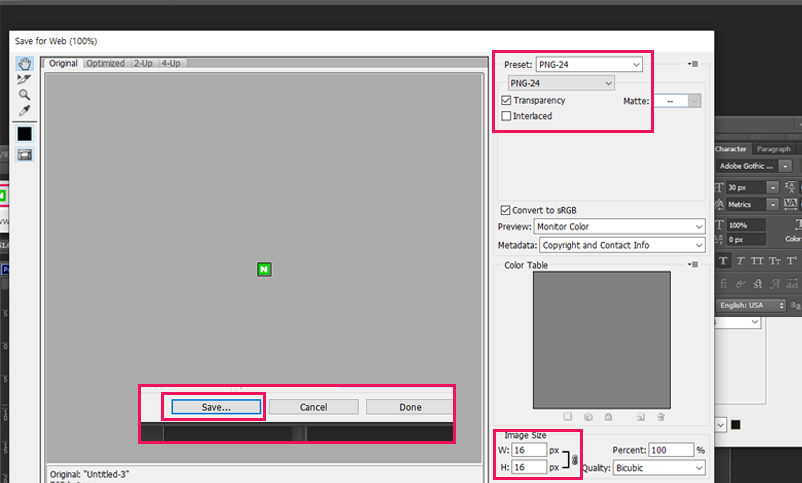Click the vertical scale icon beside 100%
This screenshot has height=483, width=802.
[719, 225]
